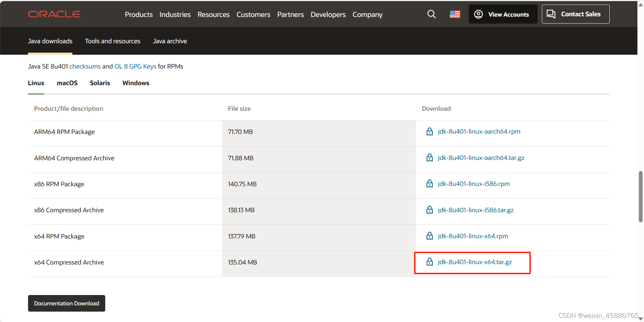Open the checksums link

pyautogui.click(x=85, y=66)
